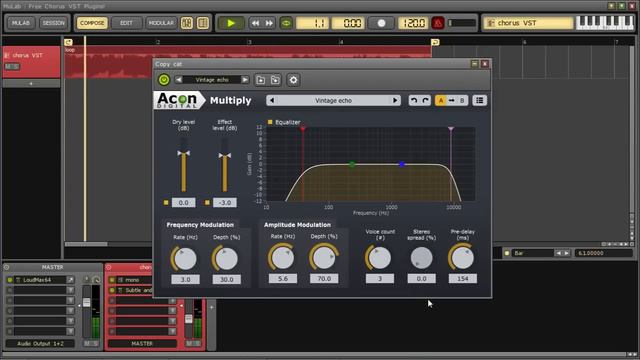This screenshot has width=640, height=360.
Task: Click the Stereo spread value field 0.0
Action: pyautogui.click(x=421, y=279)
